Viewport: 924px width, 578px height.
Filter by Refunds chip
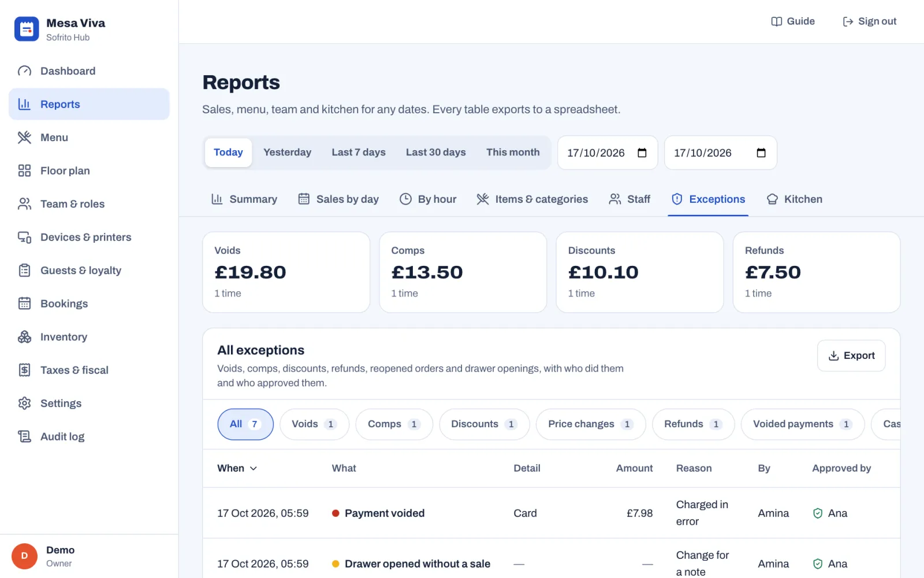point(693,424)
